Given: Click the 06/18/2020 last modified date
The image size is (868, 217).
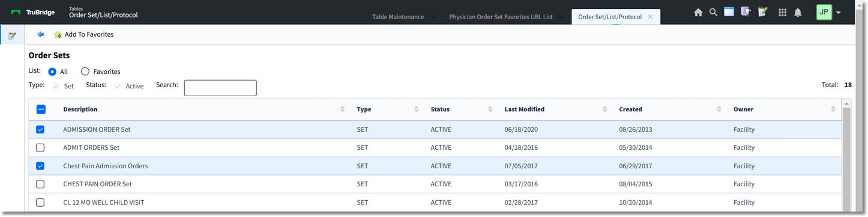Looking at the screenshot, I should point(522,129).
